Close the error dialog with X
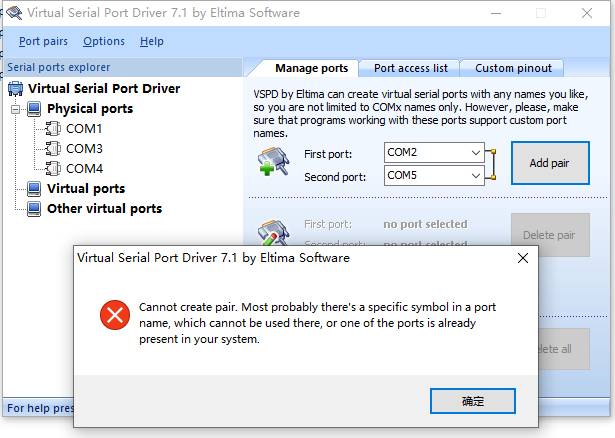Screen dimensions: 615x438 [523, 258]
